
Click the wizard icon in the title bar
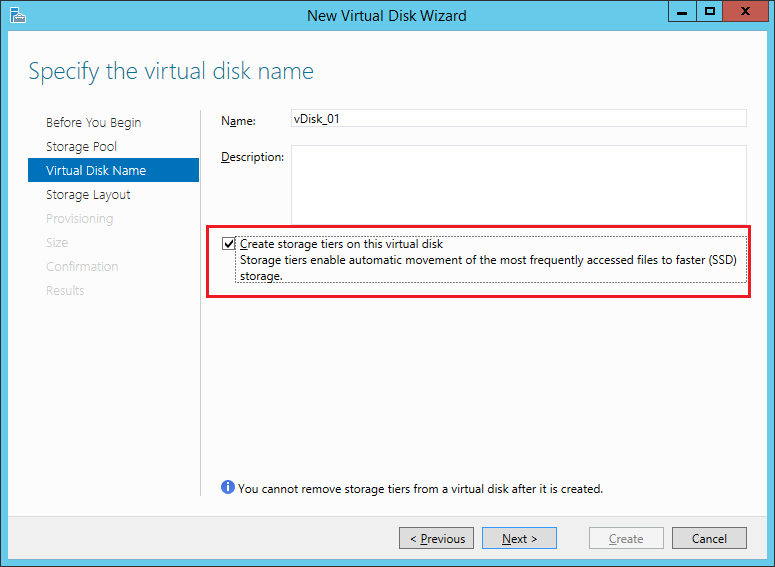18,15
